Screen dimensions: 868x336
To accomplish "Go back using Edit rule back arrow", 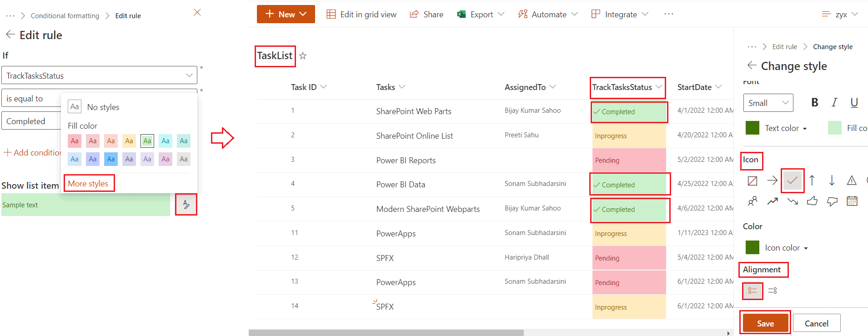I will pos(10,35).
